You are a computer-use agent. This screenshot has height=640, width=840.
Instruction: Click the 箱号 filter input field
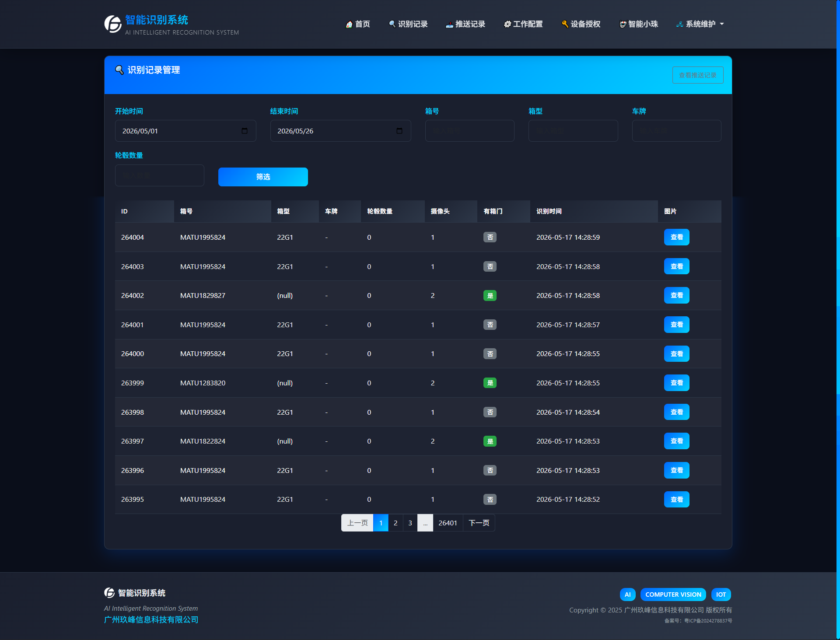[470, 131]
